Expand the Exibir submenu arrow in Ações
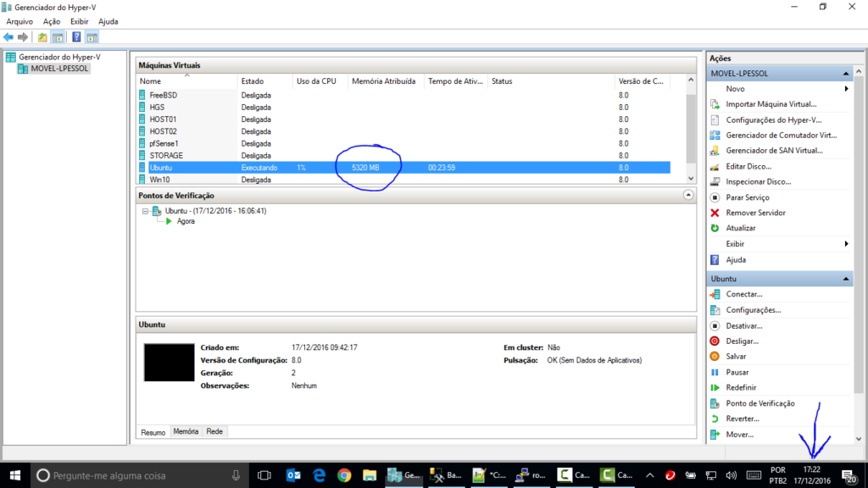This screenshot has height=488, width=868. [x=847, y=244]
